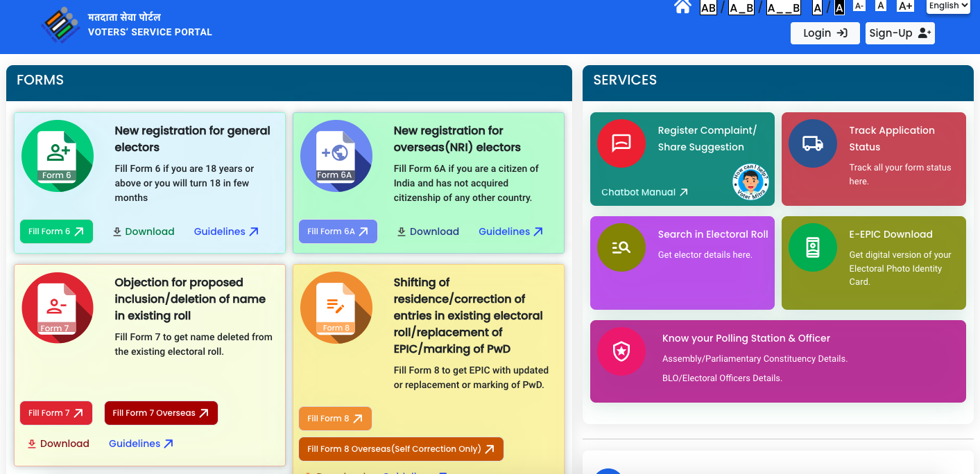Open the Chatbot Manual link

644,192
